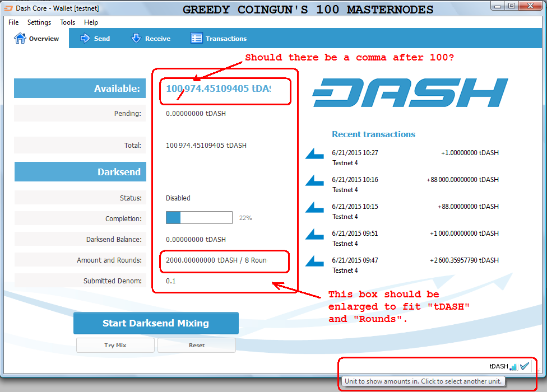Click the sync checkmark icon in status bar
This screenshot has height=392, width=547.
pyautogui.click(x=525, y=366)
